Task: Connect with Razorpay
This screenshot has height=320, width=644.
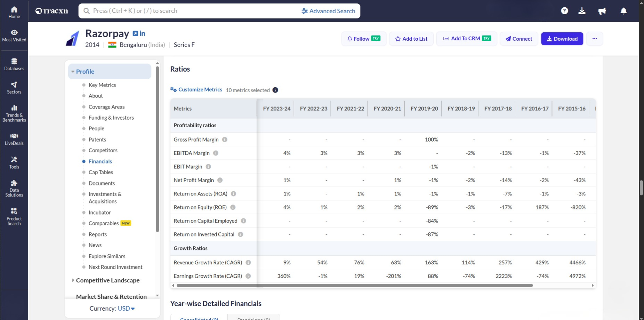Action: click(x=518, y=39)
